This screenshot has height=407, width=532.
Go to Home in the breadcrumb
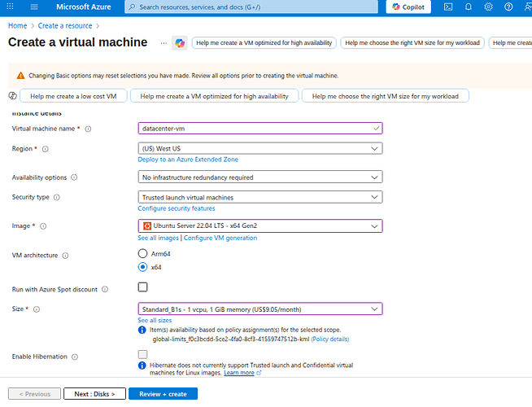tap(17, 26)
